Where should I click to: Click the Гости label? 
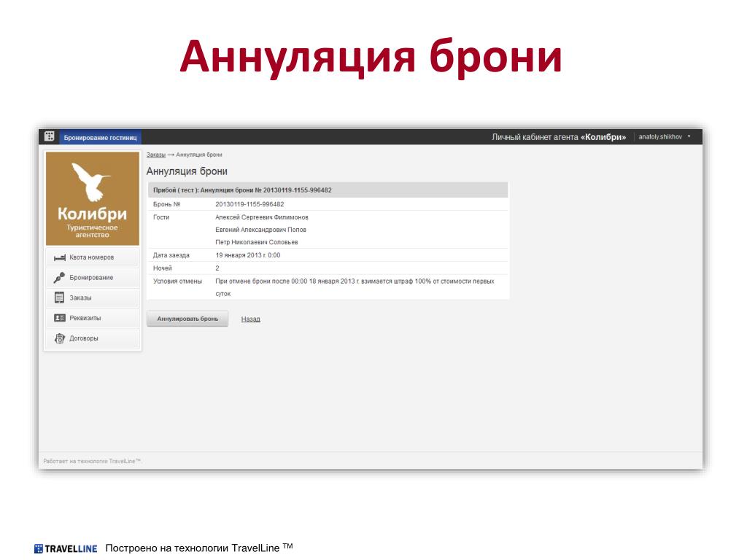tap(161, 217)
